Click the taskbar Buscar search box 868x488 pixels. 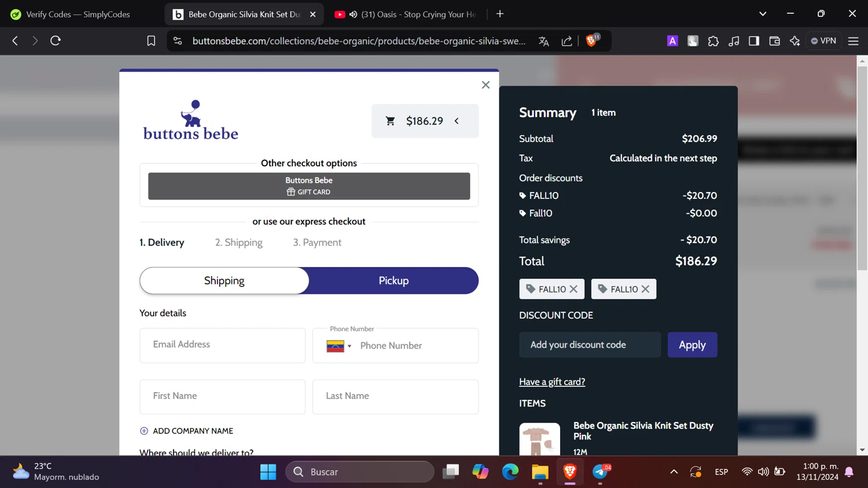tap(359, 472)
